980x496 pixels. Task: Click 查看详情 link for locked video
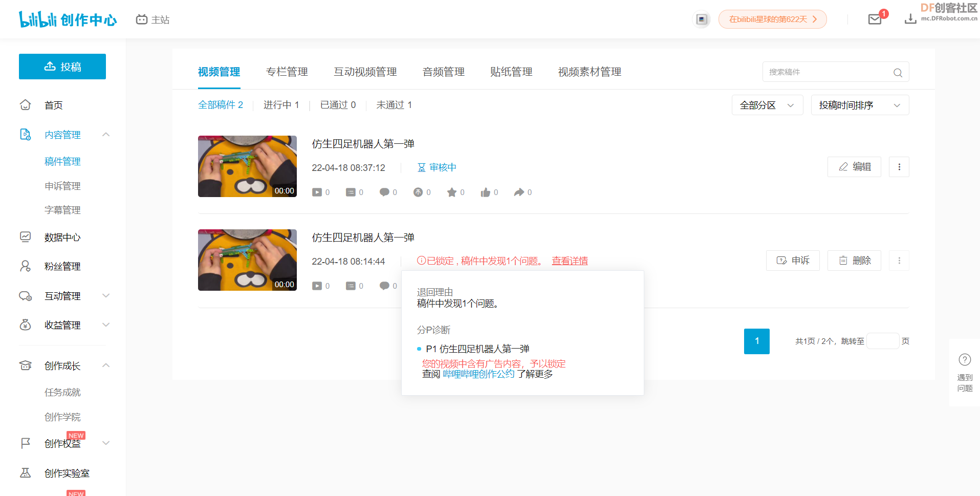[x=570, y=261]
